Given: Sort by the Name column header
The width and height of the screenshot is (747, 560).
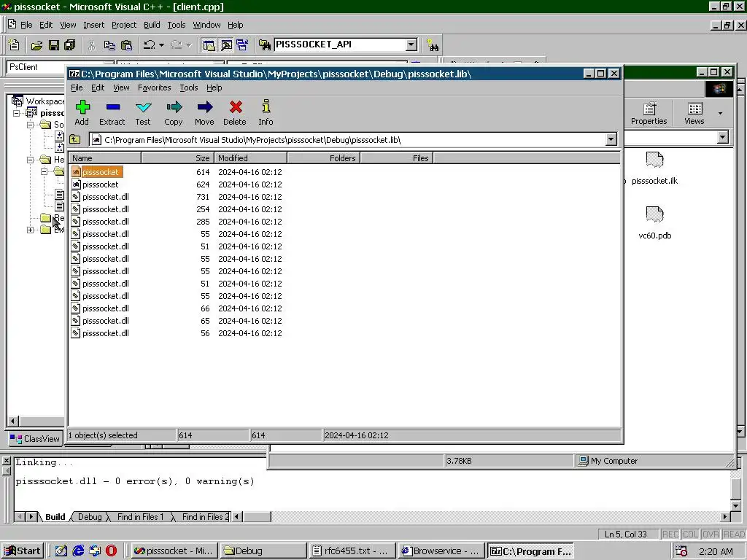Looking at the screenshot, I should pos(105,158).
